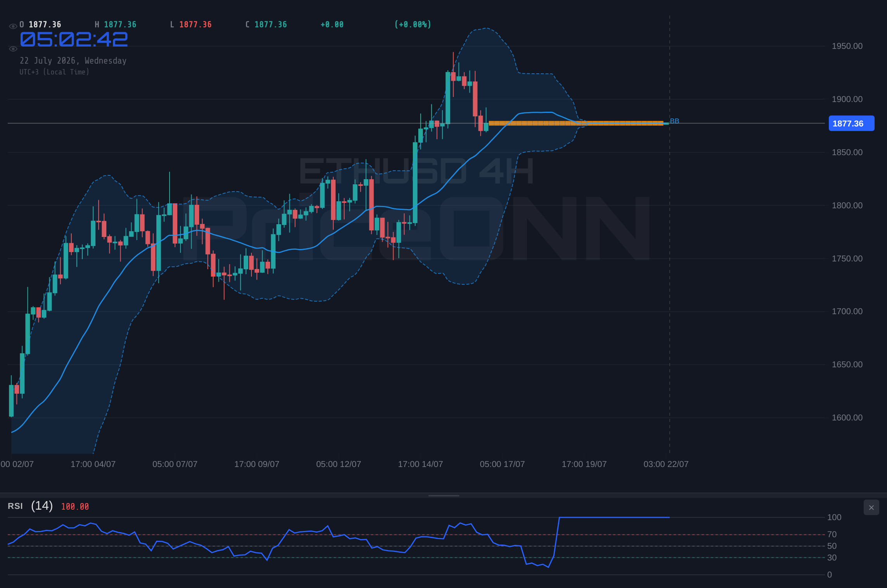Click the 1650.00 price axis label
The width and height of the screenshot is (887, 588).
click(x=847, y=365)
